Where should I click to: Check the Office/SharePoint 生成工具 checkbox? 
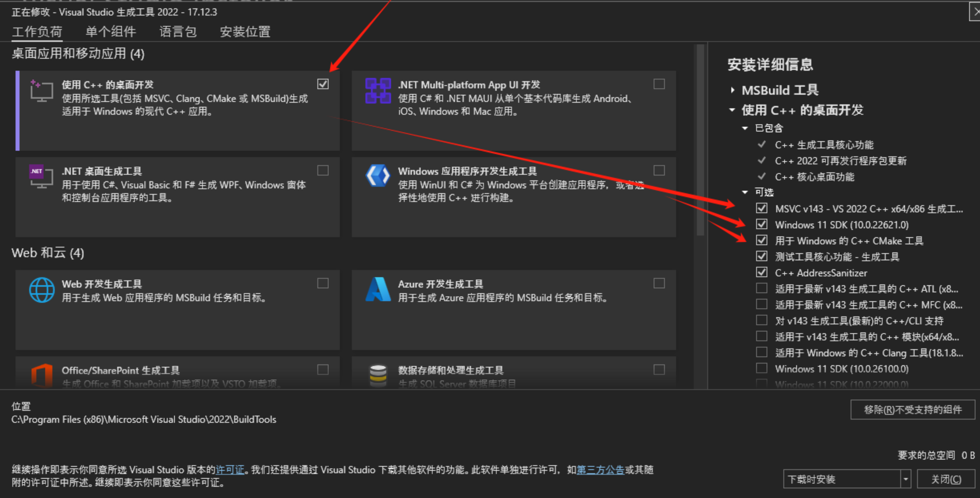coord(323,370)
